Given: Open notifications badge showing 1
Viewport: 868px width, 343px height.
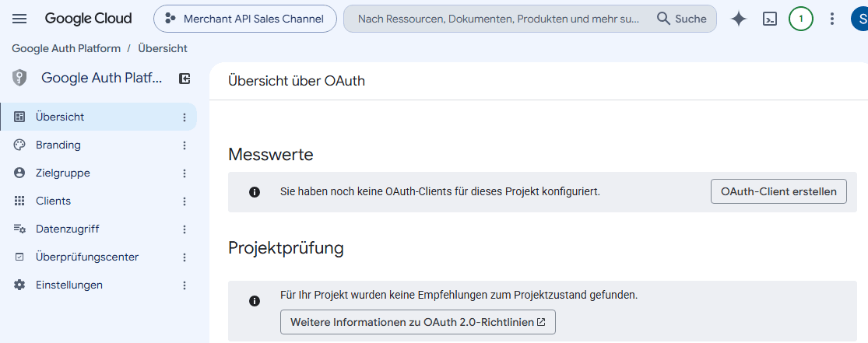Looking at the screenshot, I should click(x=801, y=19).
